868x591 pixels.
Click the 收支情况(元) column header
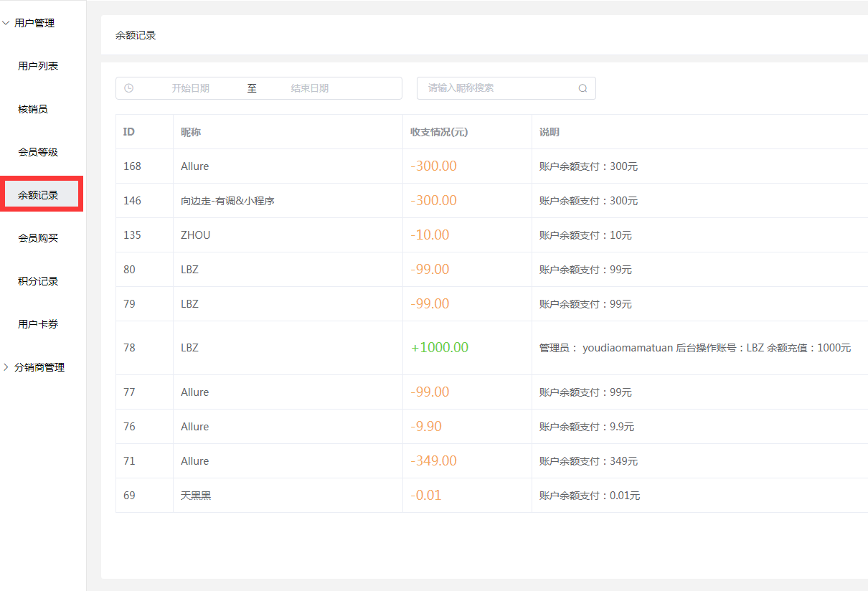tap(439, 132)
